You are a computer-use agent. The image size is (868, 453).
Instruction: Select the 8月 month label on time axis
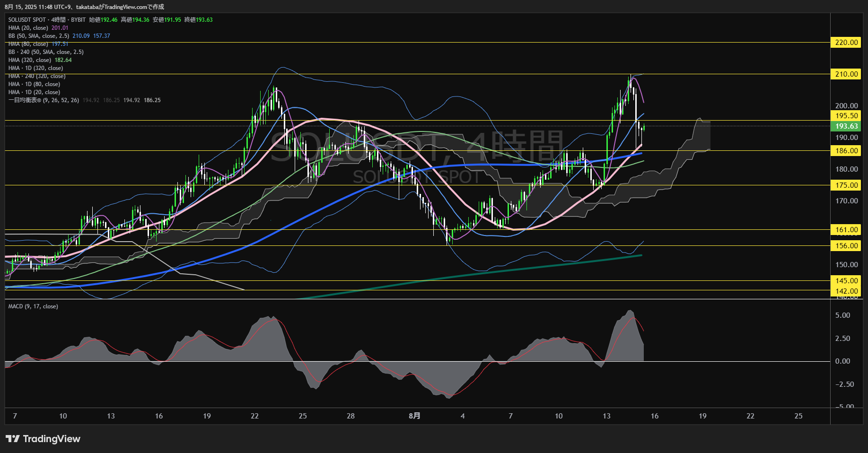point(414,416)
